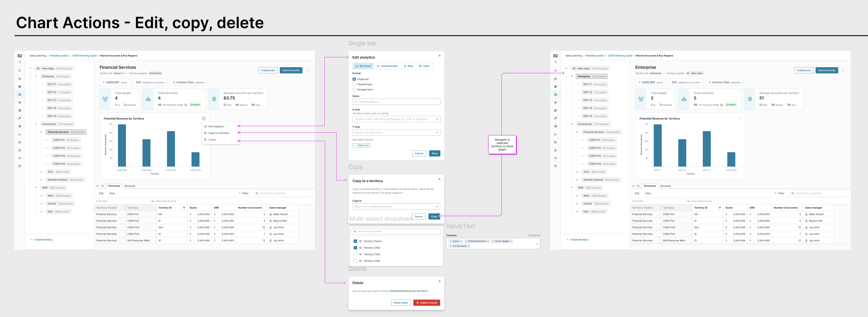The height and width of the screenshot is (317, 868).
Task: Switch to the Map chart tab
Action: pos(408,66)
